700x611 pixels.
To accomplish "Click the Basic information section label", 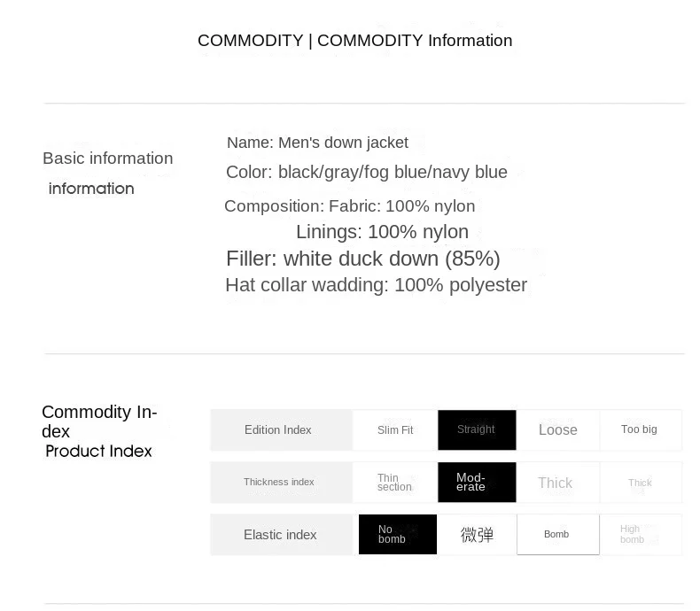I will click(108, 159).
